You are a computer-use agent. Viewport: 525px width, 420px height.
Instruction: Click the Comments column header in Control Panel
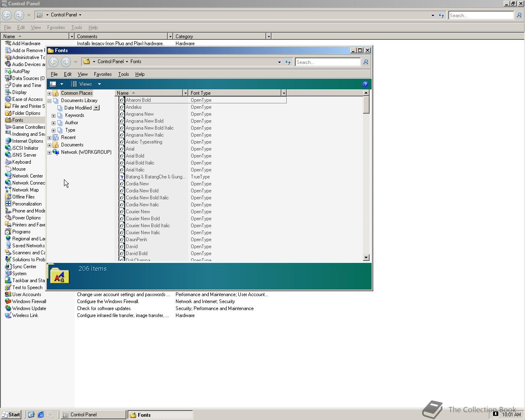pyautogui.click(x=121, y=37)
